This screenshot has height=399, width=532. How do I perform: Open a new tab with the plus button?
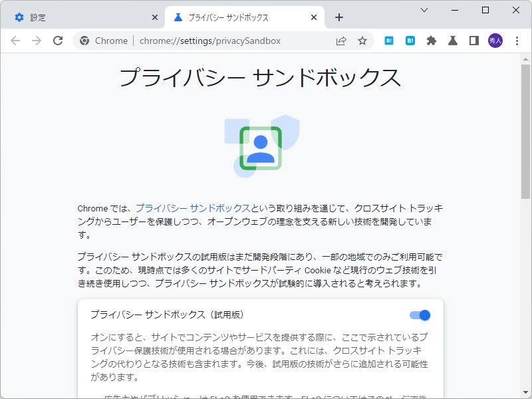(340, 17)
